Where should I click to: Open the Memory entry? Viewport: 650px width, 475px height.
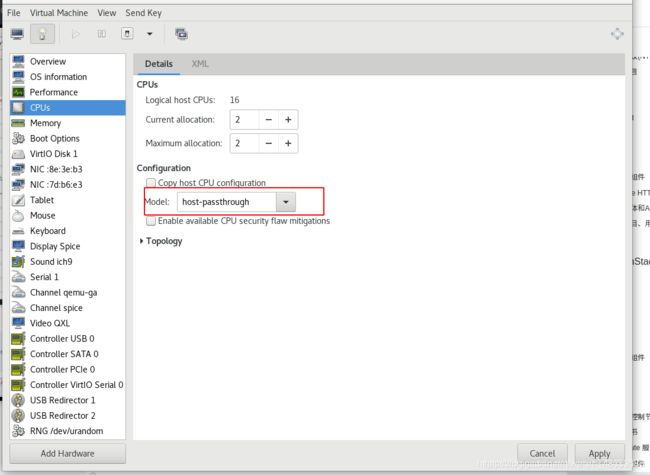click(68, 123)
